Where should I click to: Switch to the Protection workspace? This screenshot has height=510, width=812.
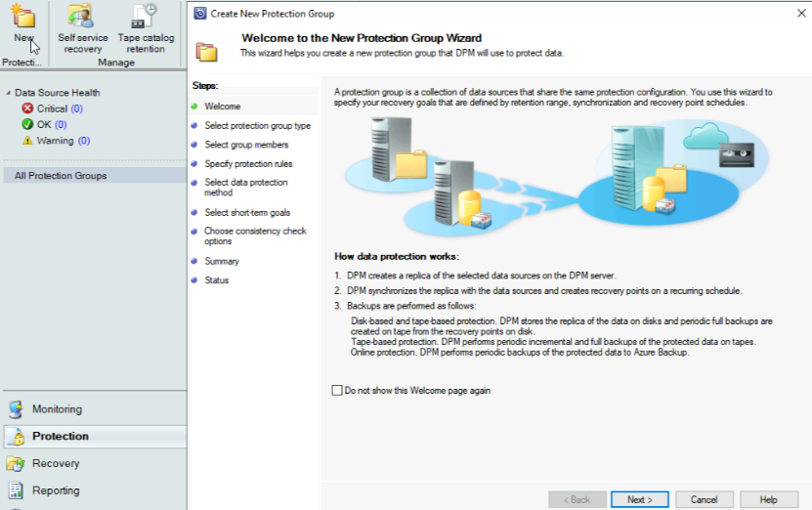click(x=95, y=437)
